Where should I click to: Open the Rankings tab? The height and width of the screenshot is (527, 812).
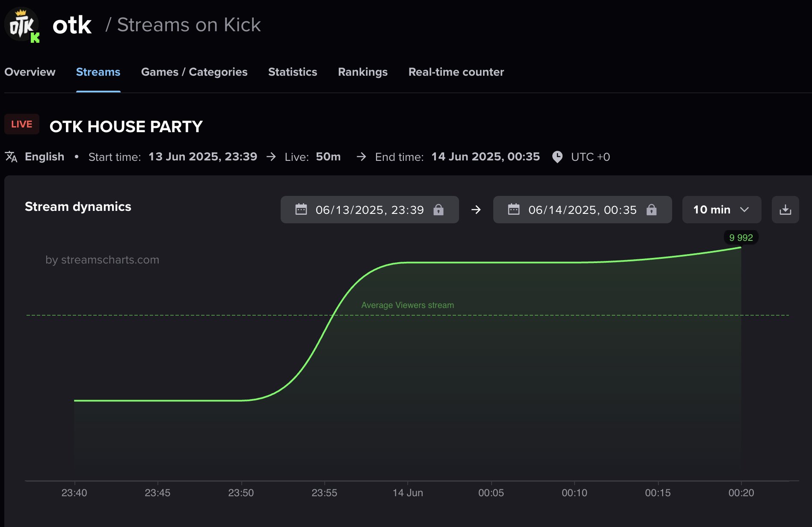pos(363,72)
